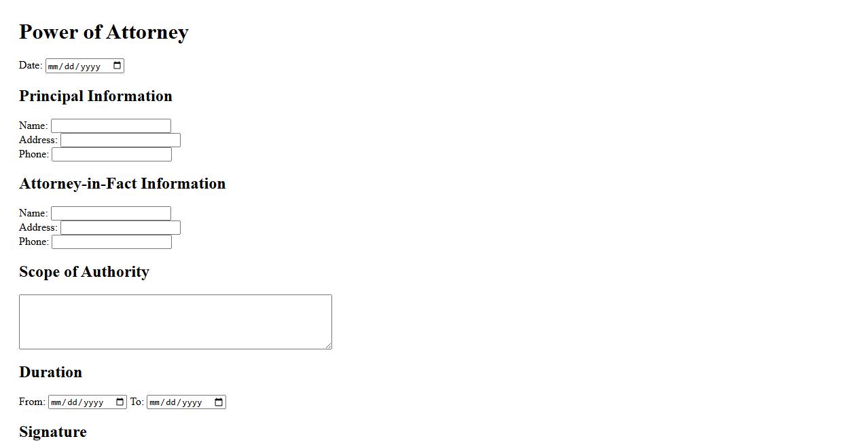Select year segment of To date
This screenshot has width=868, height=441.
[x=192, y=403]
